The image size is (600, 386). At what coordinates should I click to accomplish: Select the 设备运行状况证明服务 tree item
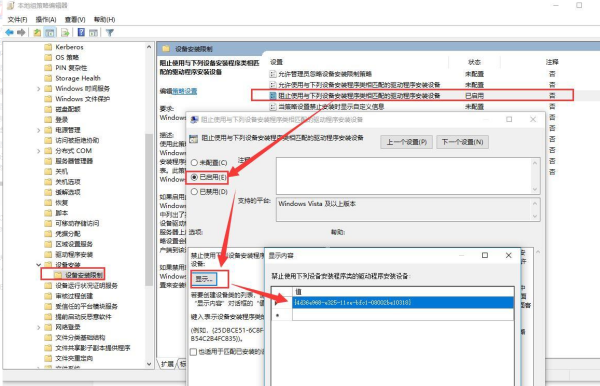coord(86,285)
